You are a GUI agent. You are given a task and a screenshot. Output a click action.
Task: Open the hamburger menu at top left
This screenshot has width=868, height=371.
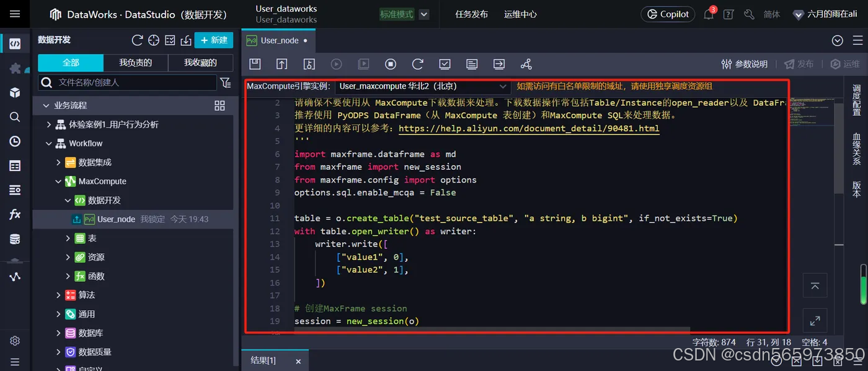(x=15, y=14)
